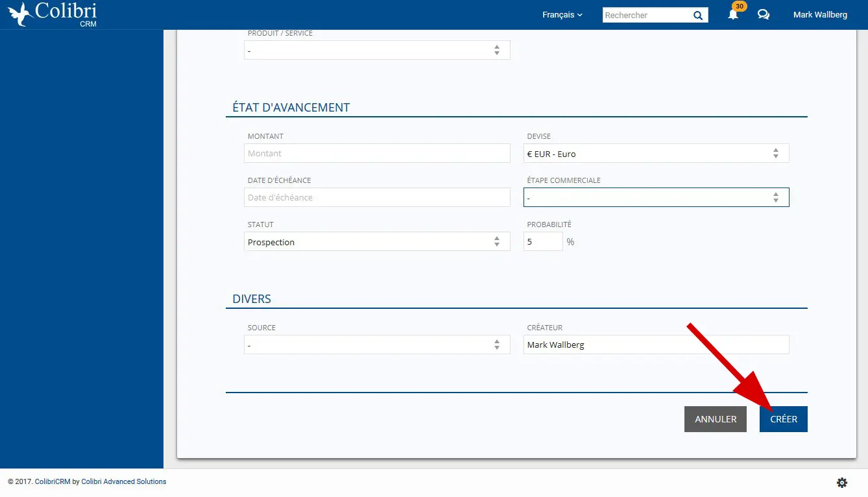Open settings gear icon in footer
This screenshot has height=497, width=868.
842,482
